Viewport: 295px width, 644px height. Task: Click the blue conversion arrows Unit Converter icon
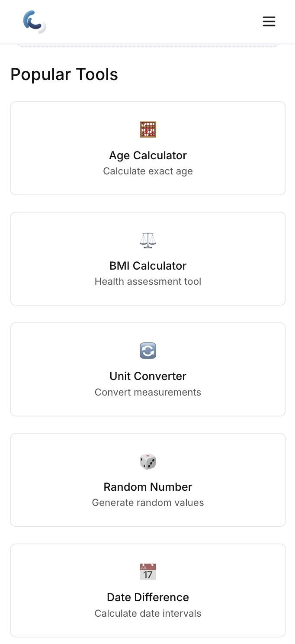[x=148, y=351]
